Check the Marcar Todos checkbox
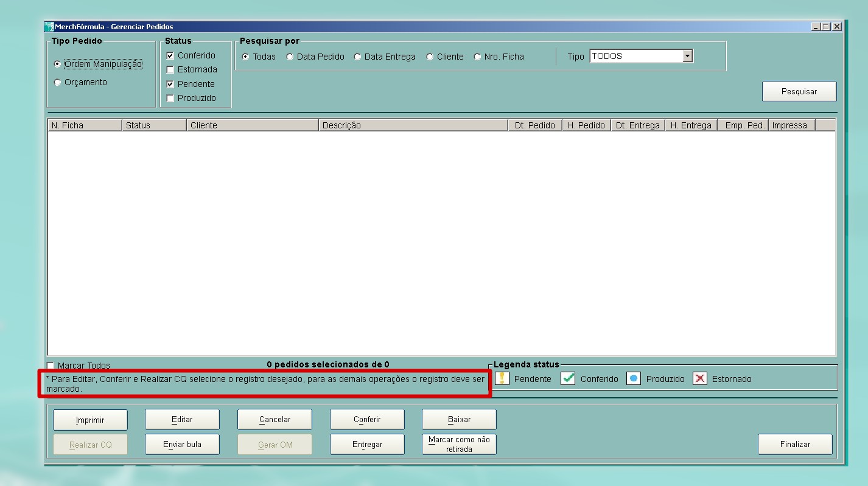Viewport: 868px width, 486px height. [51, 366]
